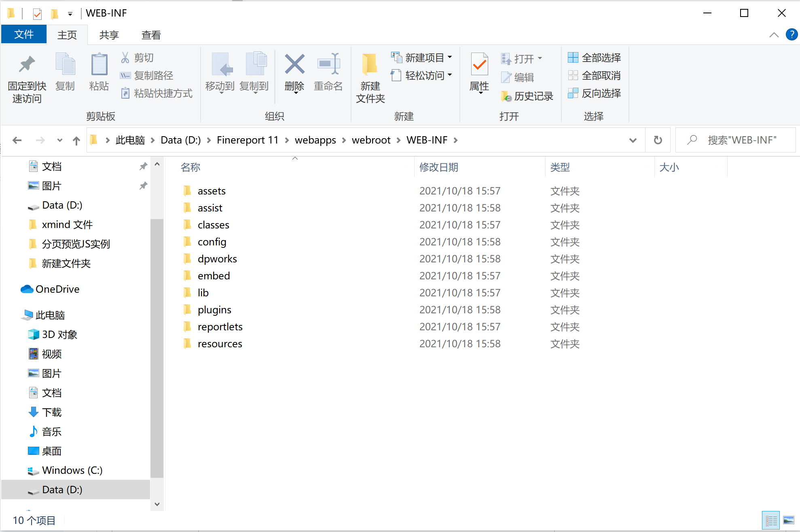Click the Properties (属性) checkmark icon

point(479,65)
